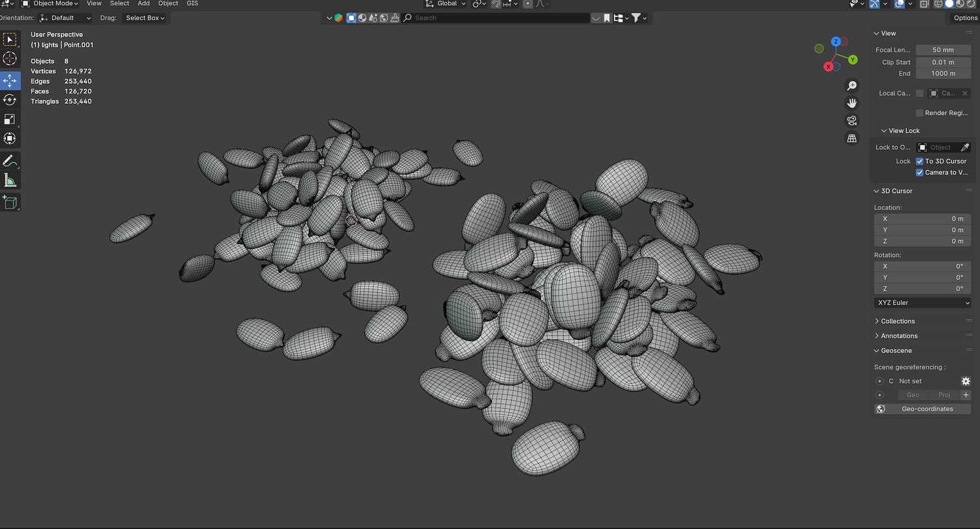The width and height of the screenshot is (980, 529).
Task: Enable the Render Region checkbox
Action: pyautogui.click(x=920, y=113)
